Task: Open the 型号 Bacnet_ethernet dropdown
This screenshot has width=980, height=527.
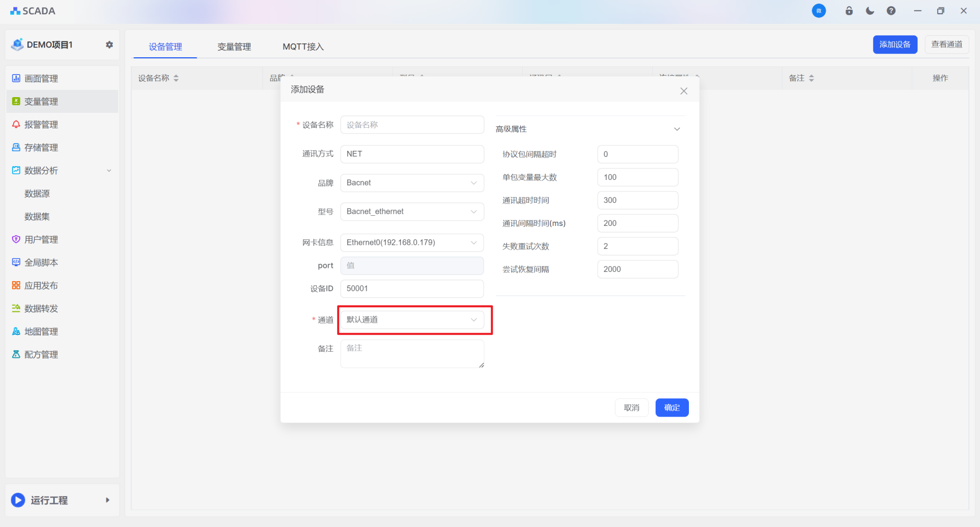Action: 412,212
